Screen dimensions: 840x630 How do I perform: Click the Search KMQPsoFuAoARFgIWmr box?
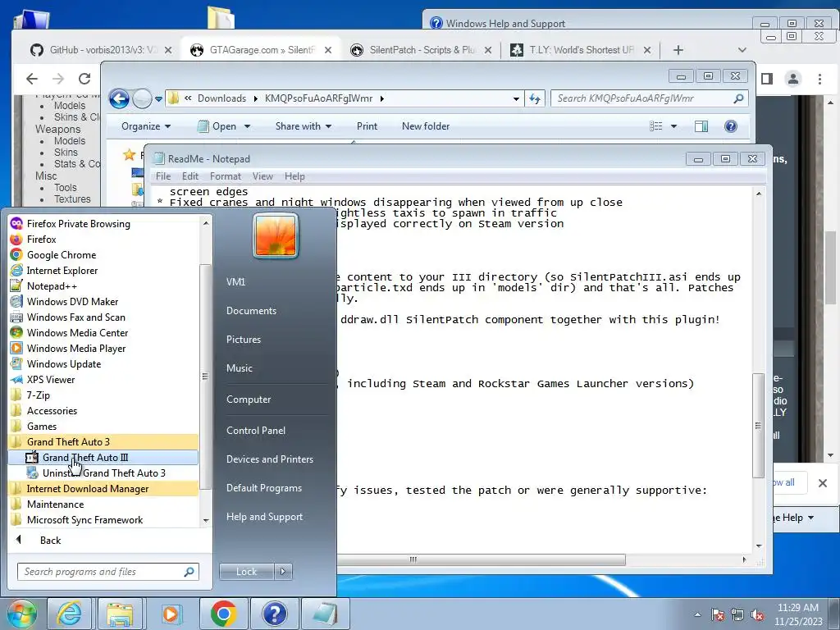(x=648, y=98)
